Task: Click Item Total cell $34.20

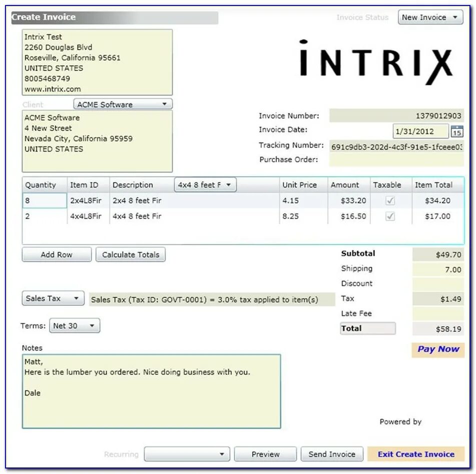Action: (438, 200)
